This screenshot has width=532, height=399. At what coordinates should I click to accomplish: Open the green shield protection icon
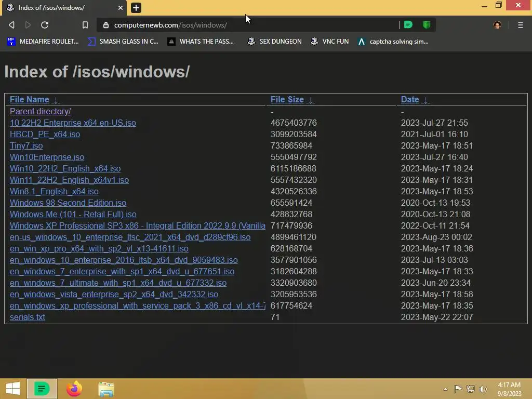tap(427, 24)
